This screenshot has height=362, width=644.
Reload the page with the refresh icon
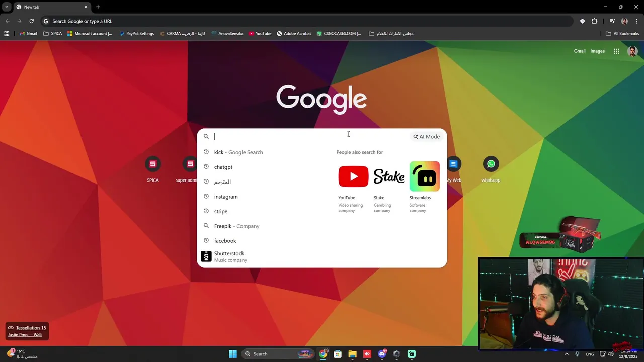coord(31,21)
